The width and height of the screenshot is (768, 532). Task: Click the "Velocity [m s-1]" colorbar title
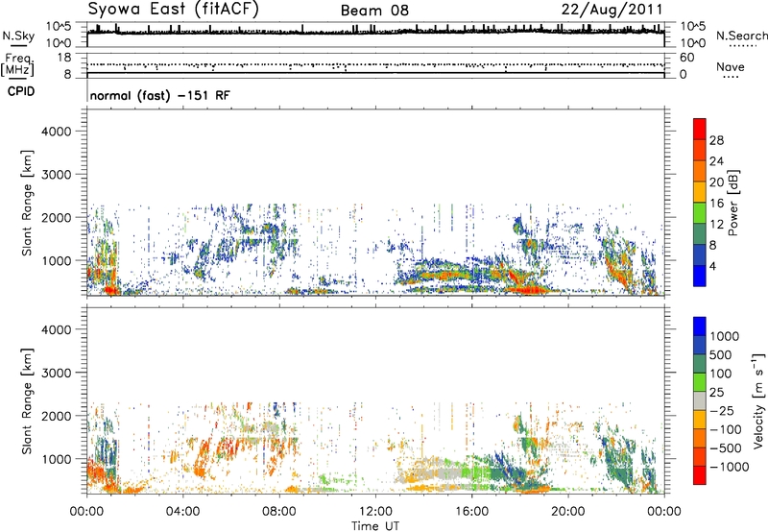point(758,400)
